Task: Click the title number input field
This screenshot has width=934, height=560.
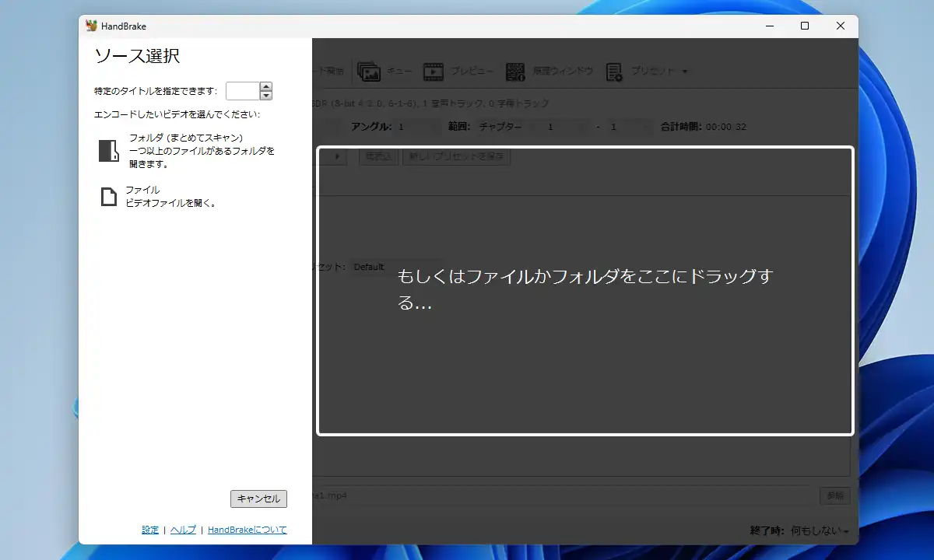Action: tap(242, 91)
